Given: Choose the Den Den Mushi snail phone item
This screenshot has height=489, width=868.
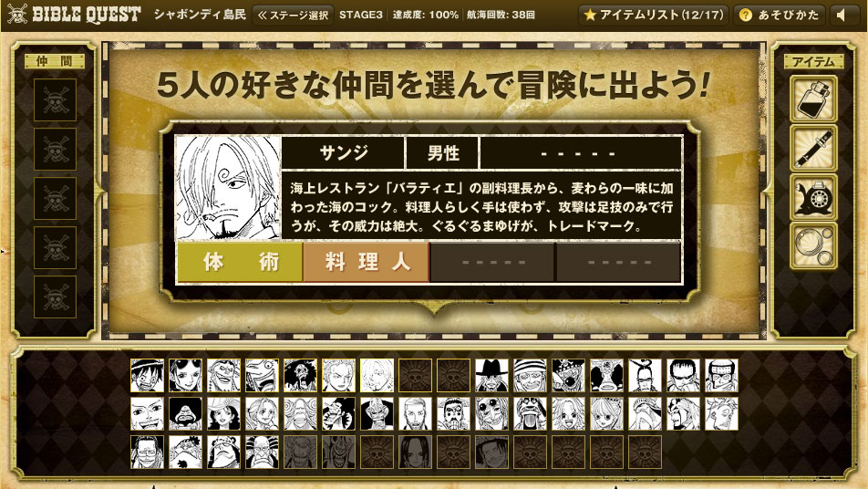Looking at the screenshot, I should click(813, 197).
